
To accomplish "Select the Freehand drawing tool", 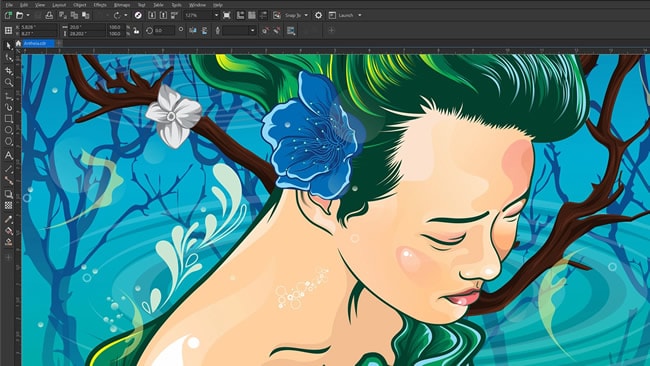I will [8, 96].
